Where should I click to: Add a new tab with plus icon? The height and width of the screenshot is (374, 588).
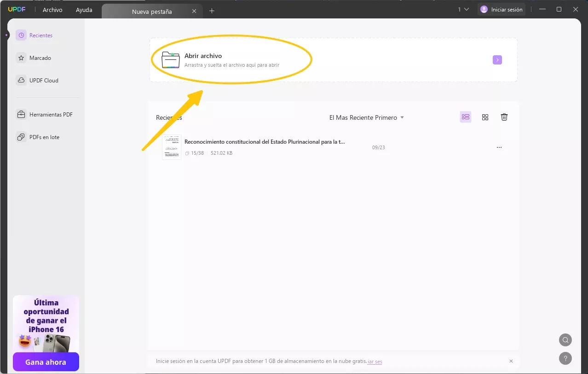(x=212, y=11)
